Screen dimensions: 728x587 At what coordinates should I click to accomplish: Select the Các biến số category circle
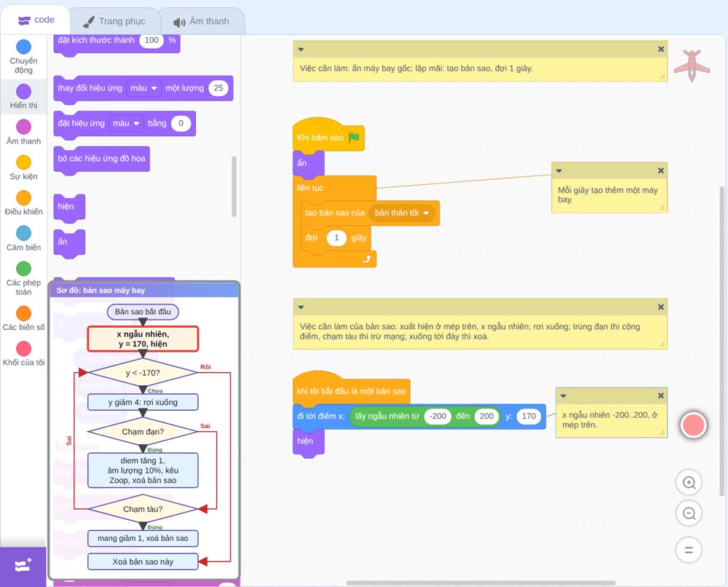pyautogui.click(x=24, y=313)
